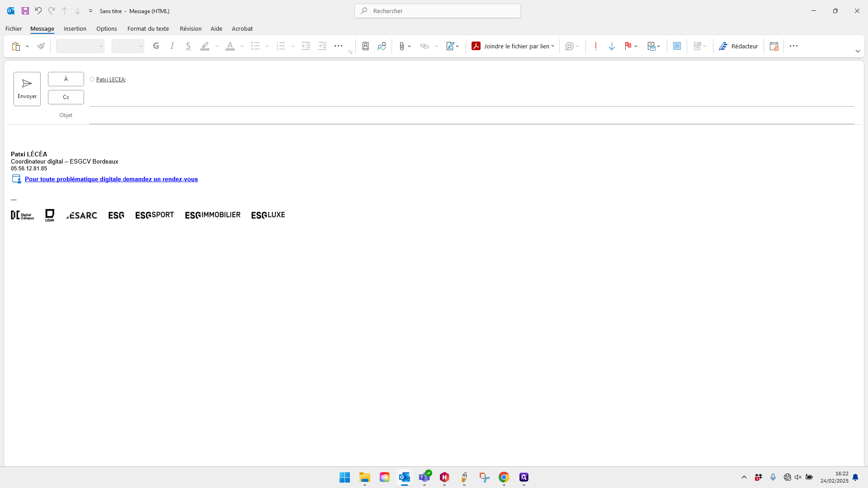Apply text highlight color
This screenshot has height=488, width=868.
(205, 46)
